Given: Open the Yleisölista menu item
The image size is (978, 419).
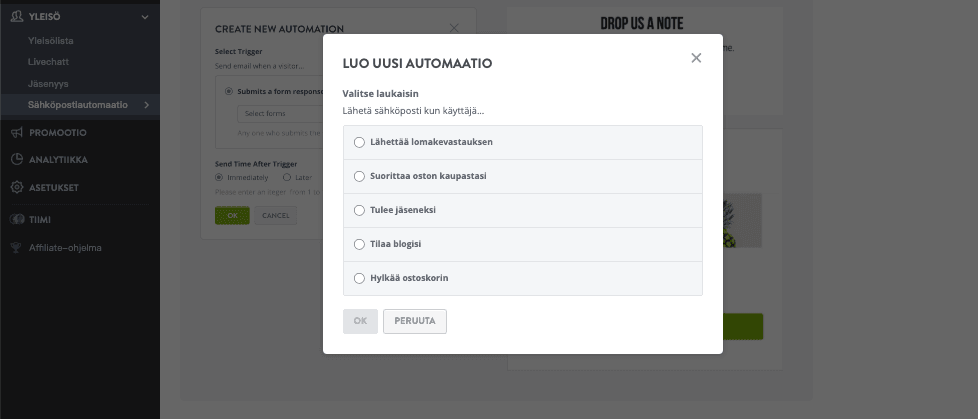Looking at the screenshot, I should (x=51, y=40).
